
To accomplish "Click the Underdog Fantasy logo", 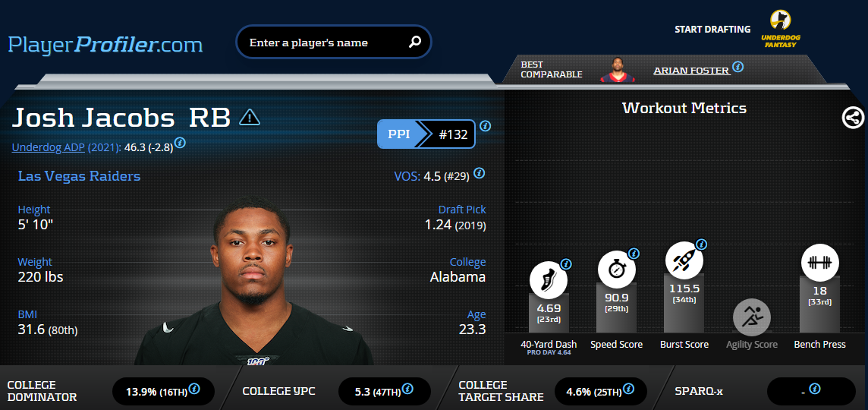I will tap(781, 29).
